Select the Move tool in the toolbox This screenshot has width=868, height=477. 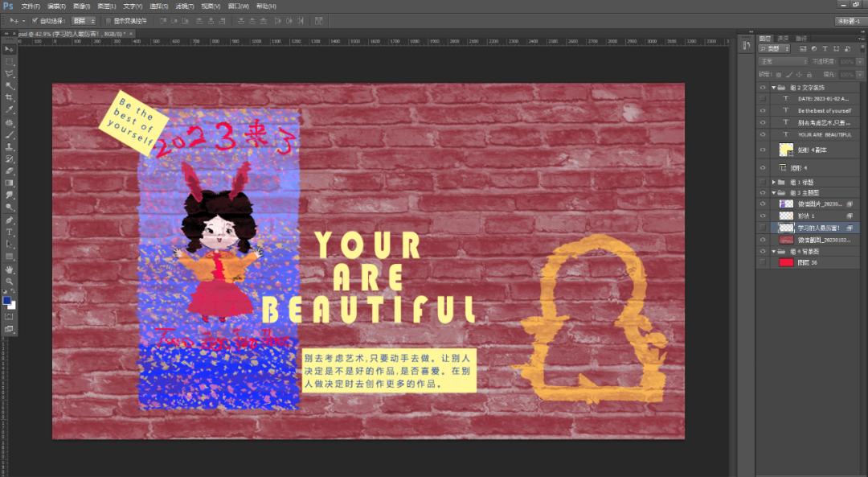click(x=9, y=49)
